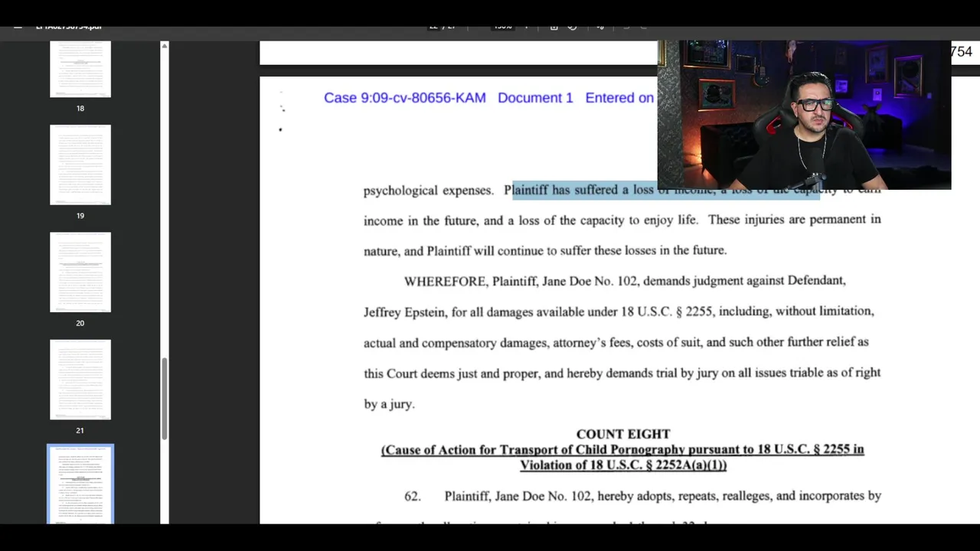Click the highlighted current page thumbnail
Image resolution: width=980 pixels, height=551 pixels.
point(80,484)
